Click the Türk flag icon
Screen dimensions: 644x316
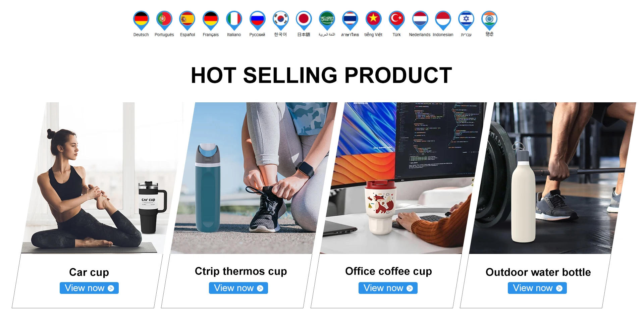pyautogui.click(x=396, y=20)
